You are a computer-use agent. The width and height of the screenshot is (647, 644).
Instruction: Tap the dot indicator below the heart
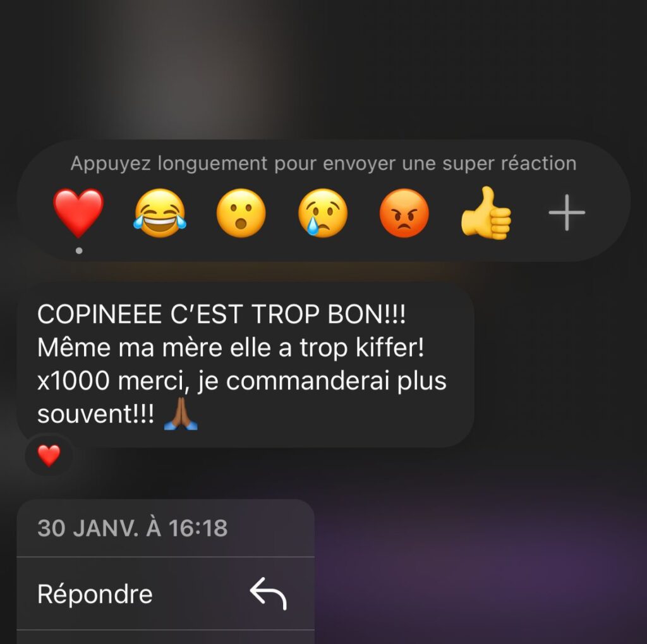79,250
